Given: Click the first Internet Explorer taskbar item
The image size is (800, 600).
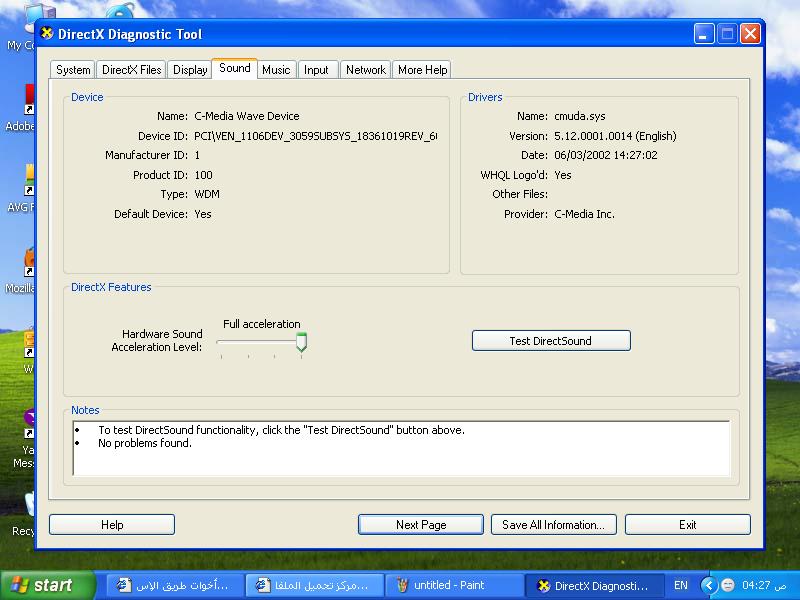Looking at the screenshot, I should point(173,585).
